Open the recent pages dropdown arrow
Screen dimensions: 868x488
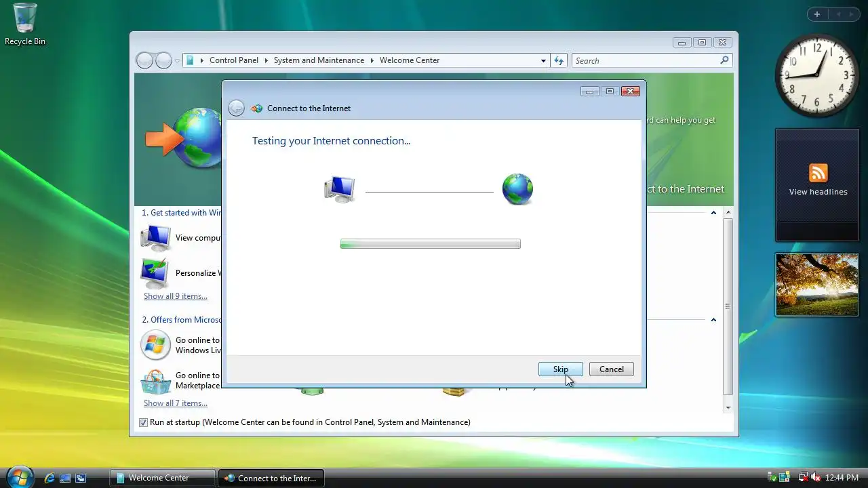click(x=177, y=61)
